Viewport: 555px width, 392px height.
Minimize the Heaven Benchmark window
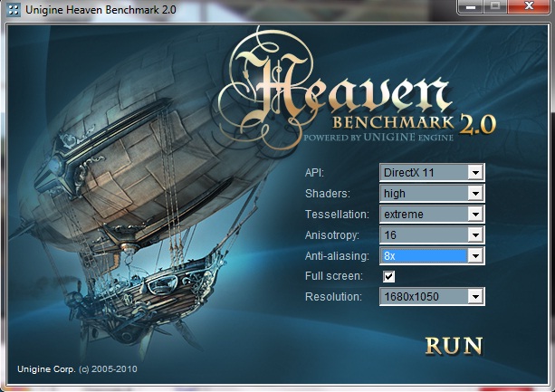pyautogui.click(x=471, y=6)
